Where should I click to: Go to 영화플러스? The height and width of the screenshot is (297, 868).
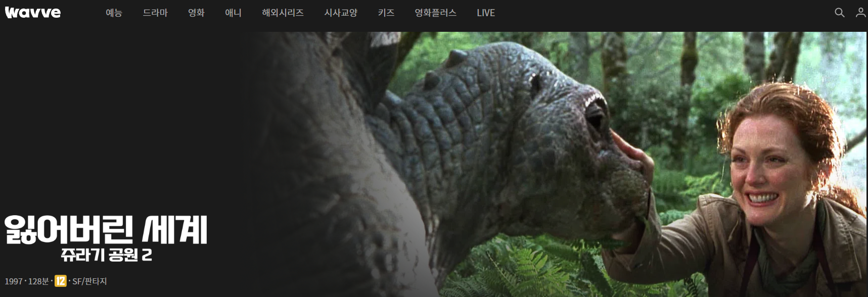tap(435, 13)
